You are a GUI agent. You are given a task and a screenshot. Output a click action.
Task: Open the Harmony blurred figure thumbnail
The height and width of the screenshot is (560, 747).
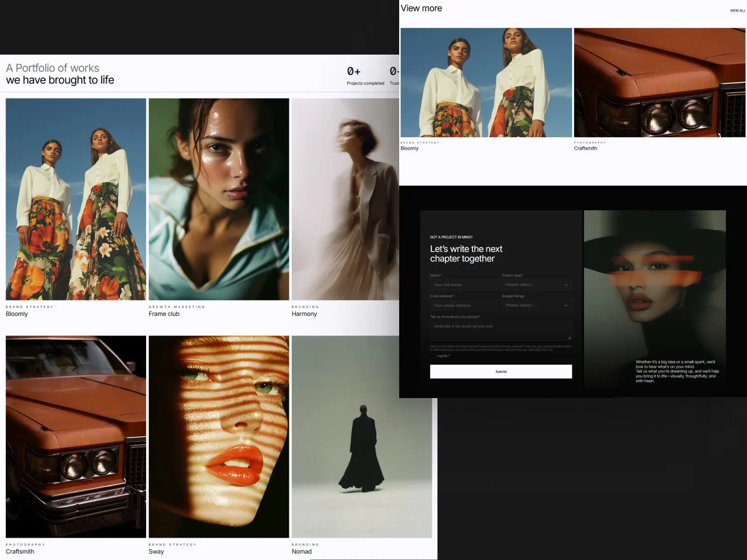point(345,199)
